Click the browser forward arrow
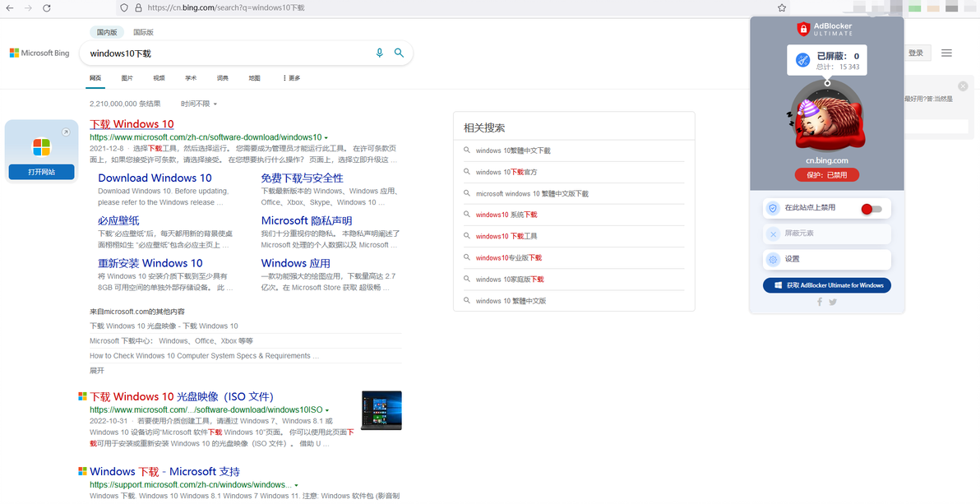The width and height of the screenshot is (980, 504). coord(27,8)
